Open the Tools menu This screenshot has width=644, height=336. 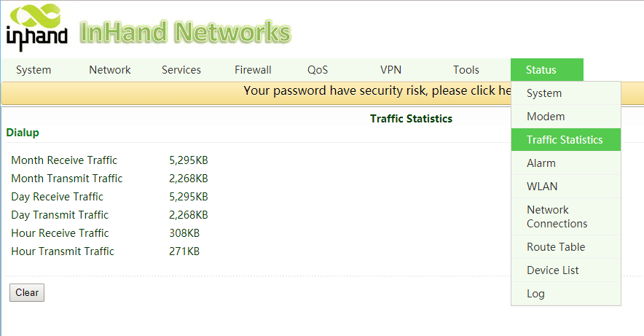click(x=466, y=70)
